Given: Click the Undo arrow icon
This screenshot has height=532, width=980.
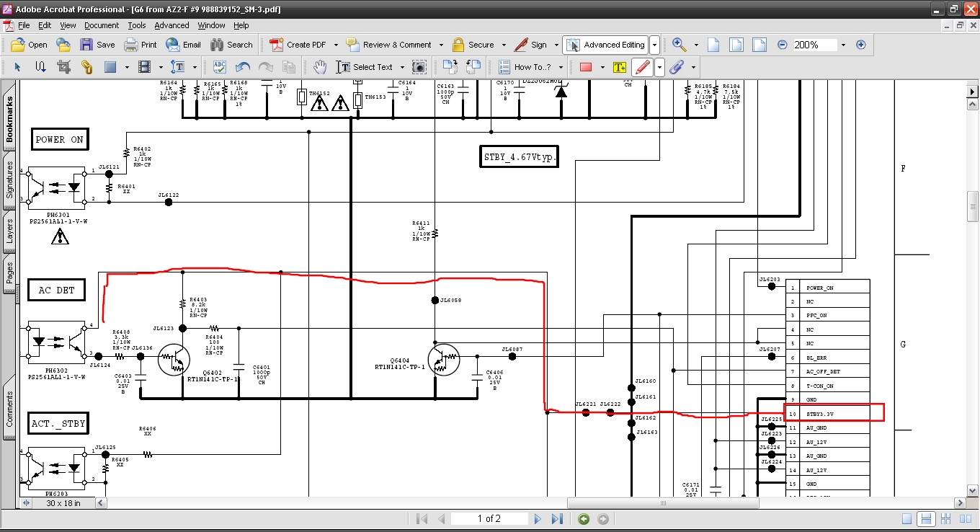Looking at the screenshot, I should (x=243, y=67).
